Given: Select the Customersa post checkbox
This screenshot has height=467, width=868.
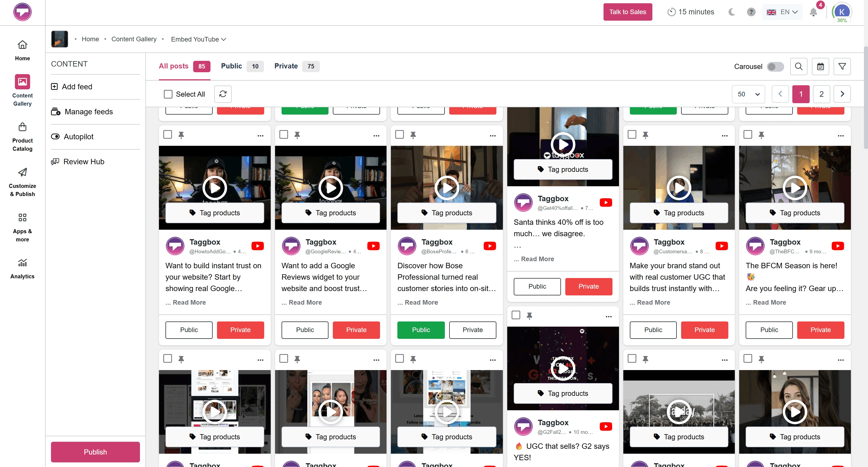Looking at the screenshot, I should pyautogui.click(x=632, y=135).
